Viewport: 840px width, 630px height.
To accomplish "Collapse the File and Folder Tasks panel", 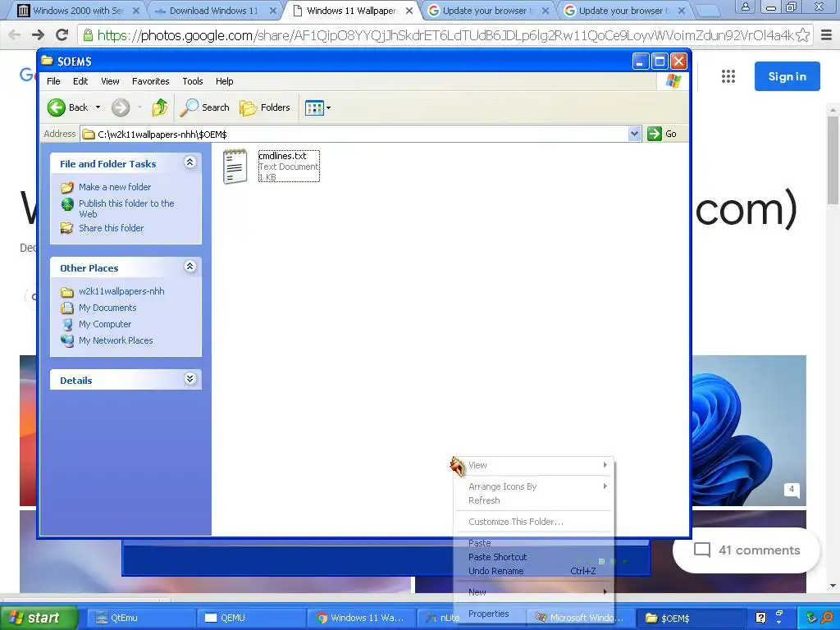I will tap(189, 162).
